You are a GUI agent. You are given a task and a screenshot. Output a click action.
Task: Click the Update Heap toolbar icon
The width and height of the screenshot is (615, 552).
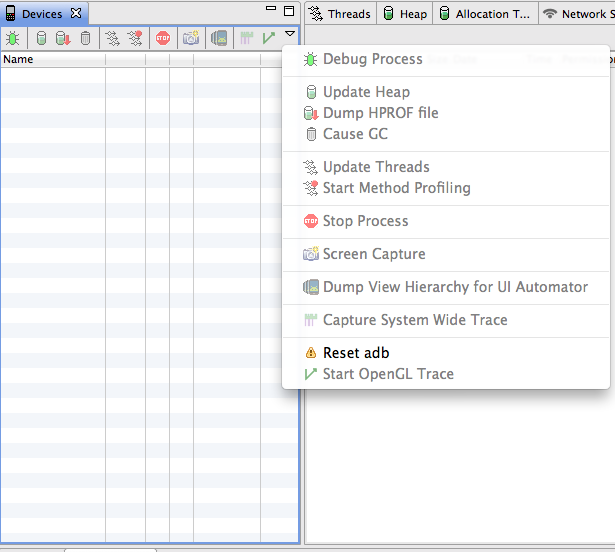point(41,38)
